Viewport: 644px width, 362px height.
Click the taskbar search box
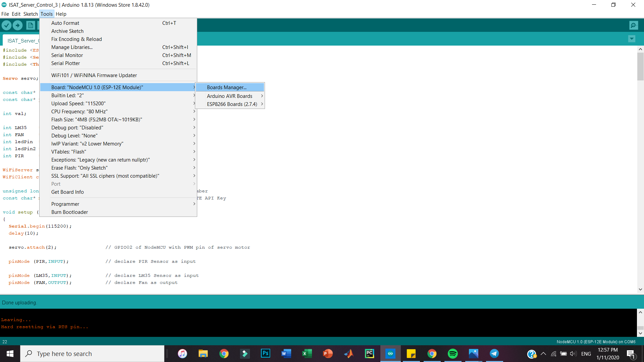[x=92, y=354]
